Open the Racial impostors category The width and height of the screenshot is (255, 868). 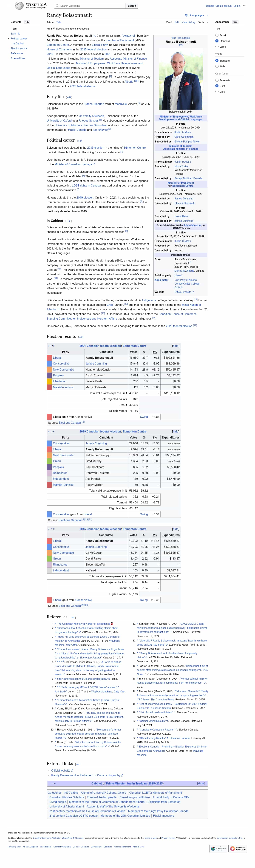(163, 816)
